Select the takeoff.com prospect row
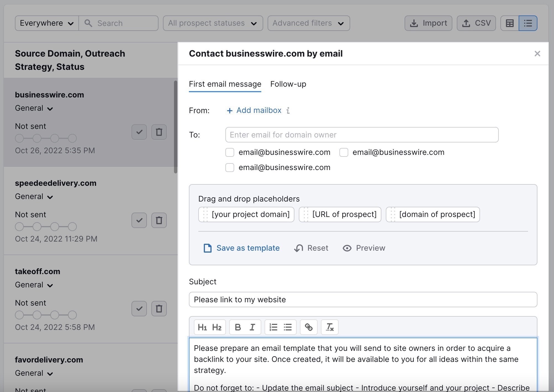Viewport: 554px width, 392px height. 91,299
